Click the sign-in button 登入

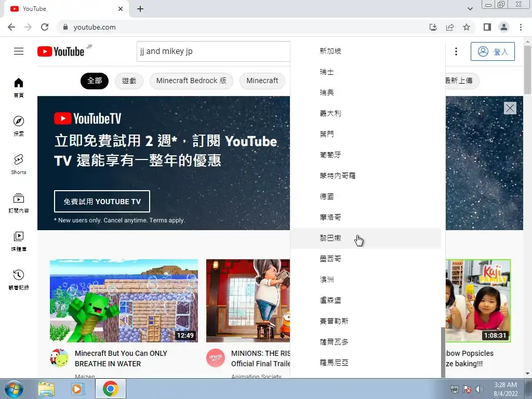click(493, 51)
